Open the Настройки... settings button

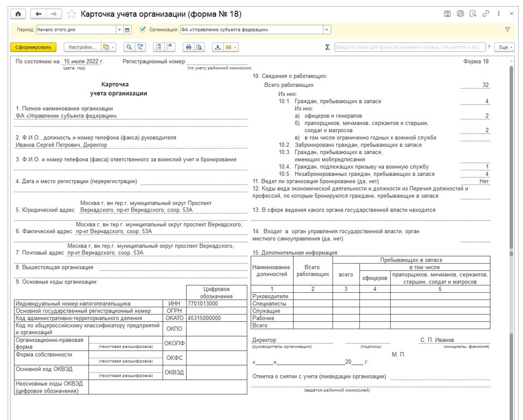82,48
